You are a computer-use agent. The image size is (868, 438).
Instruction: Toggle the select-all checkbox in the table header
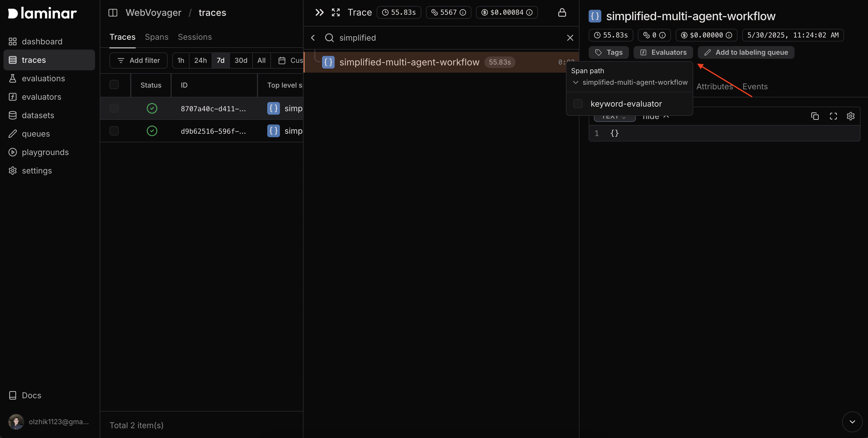[x=113, y=85]
